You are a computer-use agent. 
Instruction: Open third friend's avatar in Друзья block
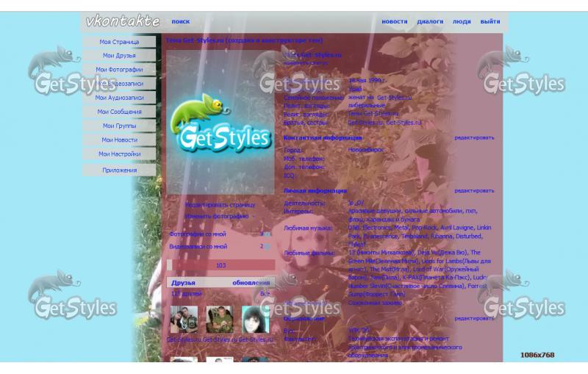[255, 320]
